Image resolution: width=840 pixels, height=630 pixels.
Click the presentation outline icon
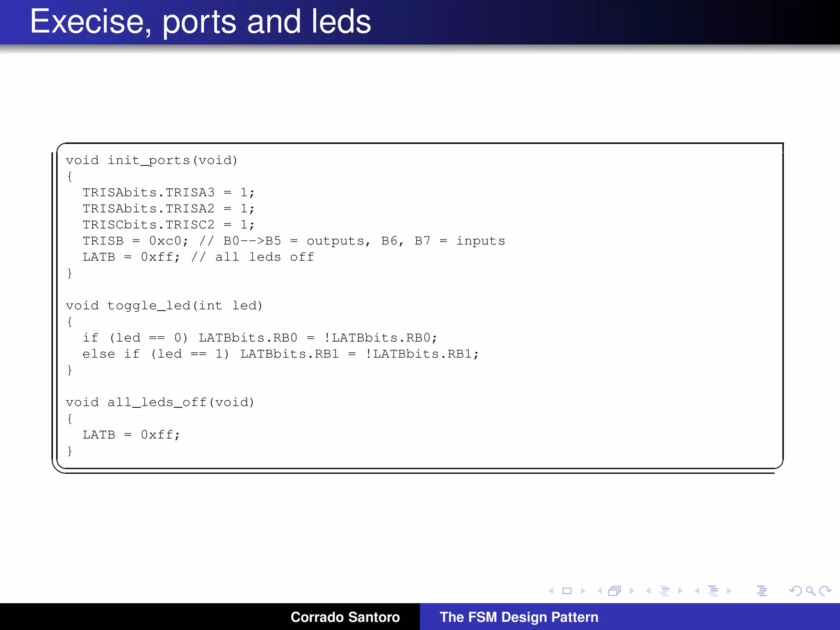762,591
